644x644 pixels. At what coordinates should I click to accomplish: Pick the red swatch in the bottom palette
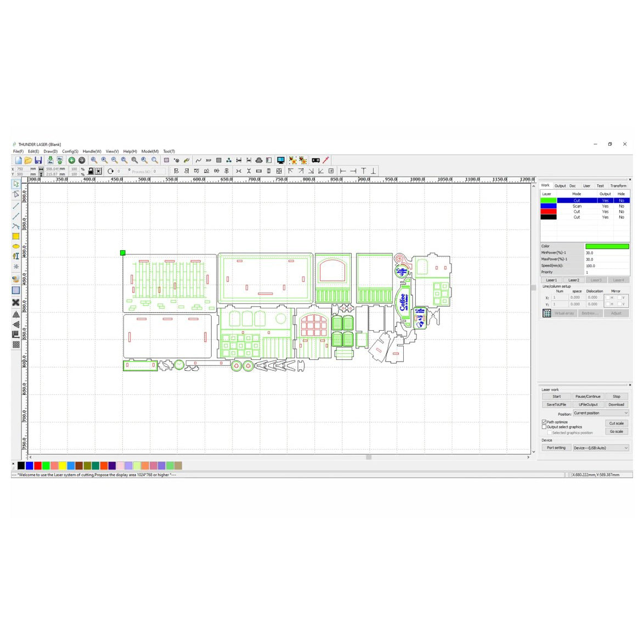[x=38, y=466]
